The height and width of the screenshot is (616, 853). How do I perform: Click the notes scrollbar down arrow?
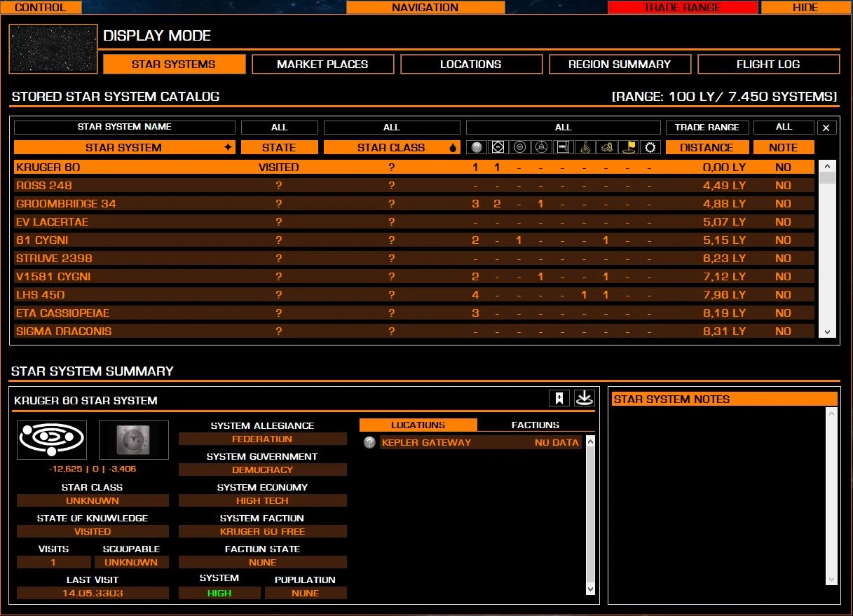tap(832, 580)
